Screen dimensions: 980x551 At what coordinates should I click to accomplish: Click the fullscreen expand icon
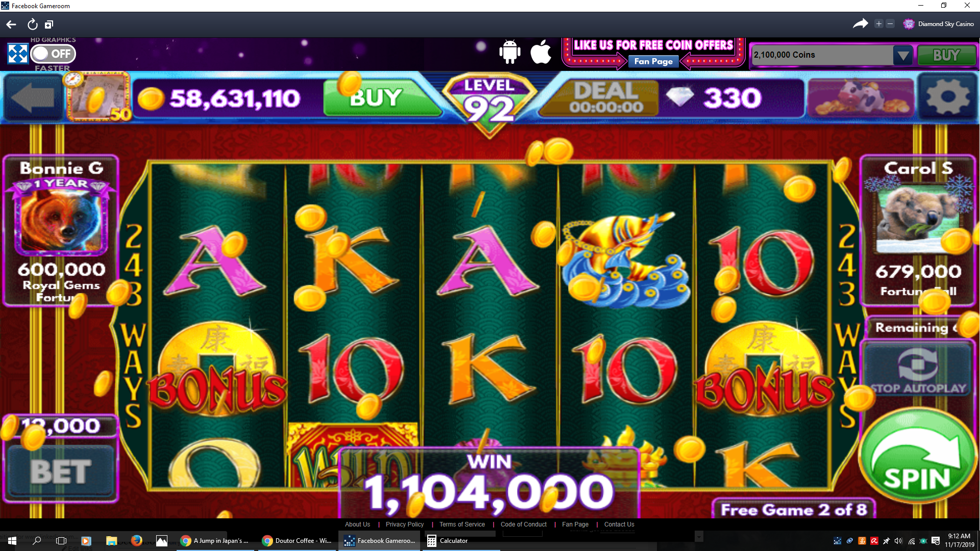pyautogui.click(x=17, y=54)
